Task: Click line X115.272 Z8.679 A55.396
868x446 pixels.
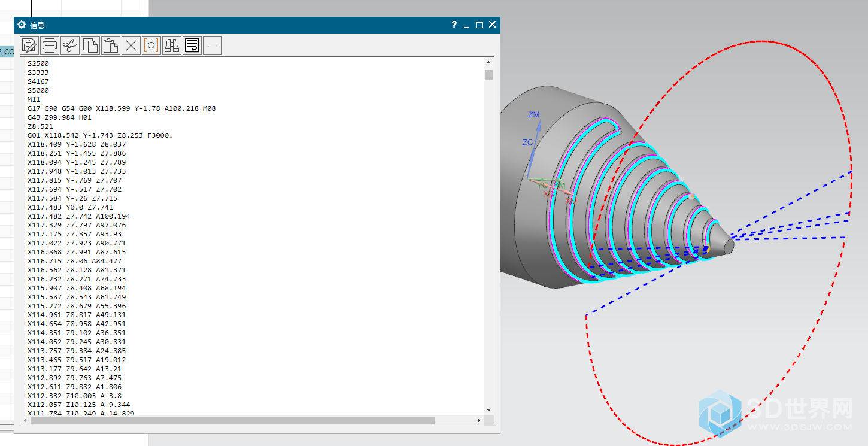Action: coord(77,306)
